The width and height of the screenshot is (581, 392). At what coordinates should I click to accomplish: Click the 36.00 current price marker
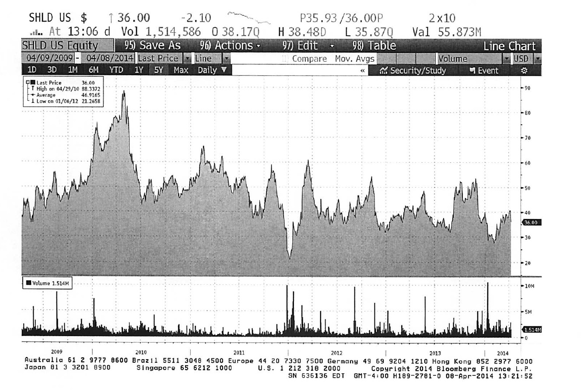[532, 222]
